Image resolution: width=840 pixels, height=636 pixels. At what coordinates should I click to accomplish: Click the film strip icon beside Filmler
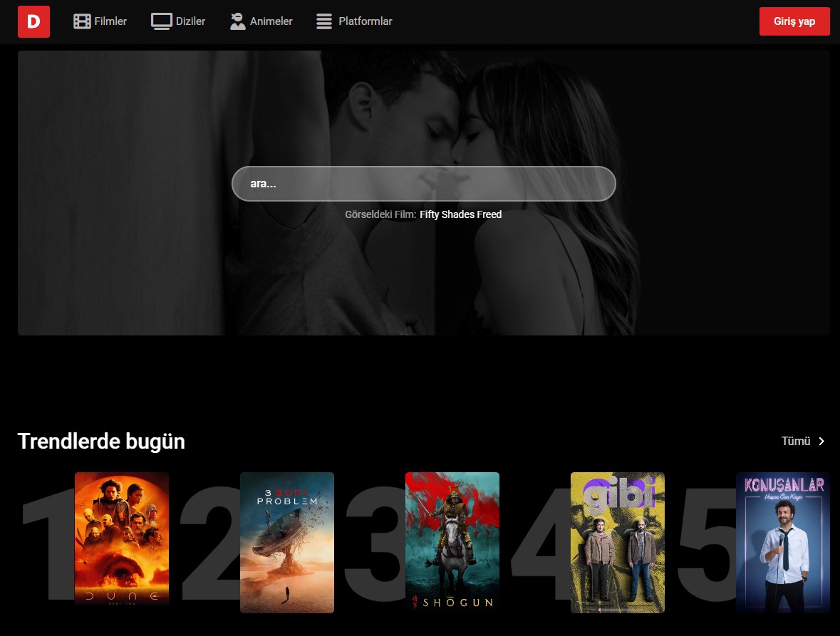pyautogui.click(x=82, y=21)
